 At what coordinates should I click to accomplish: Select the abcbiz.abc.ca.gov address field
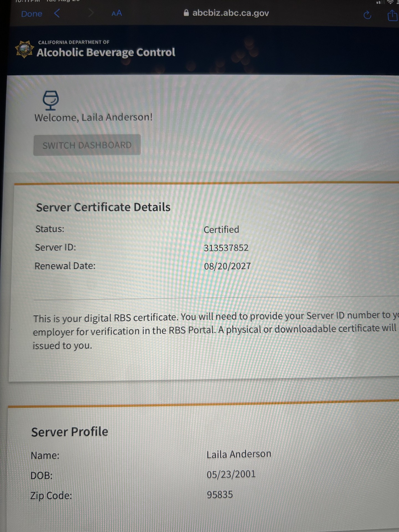pos(230,13)
